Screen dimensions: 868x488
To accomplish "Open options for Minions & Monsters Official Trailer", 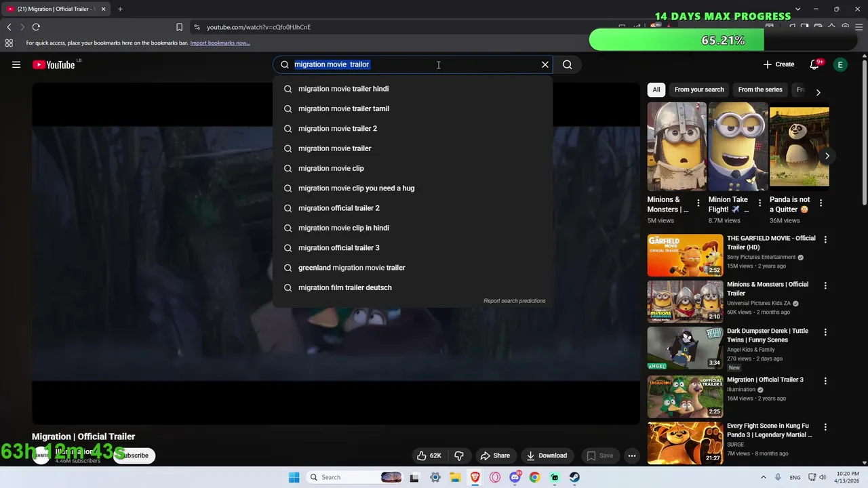I will pos(825,285).
